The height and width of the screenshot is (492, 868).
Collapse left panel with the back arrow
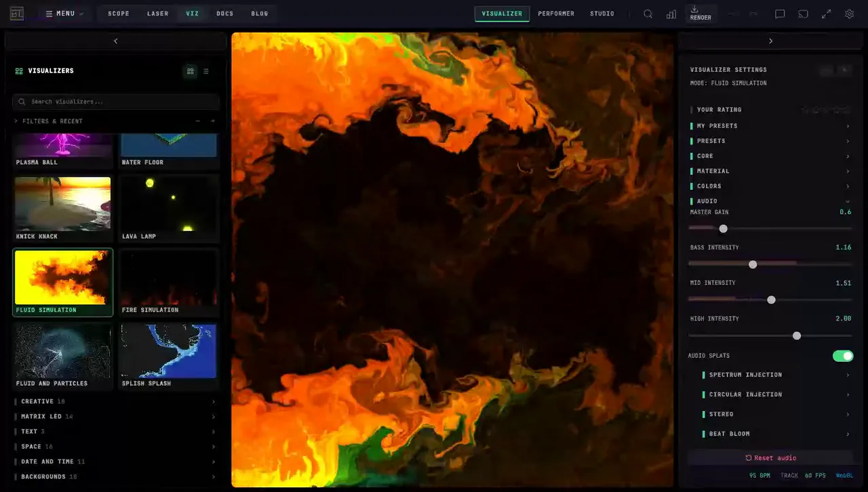(115, 41)
